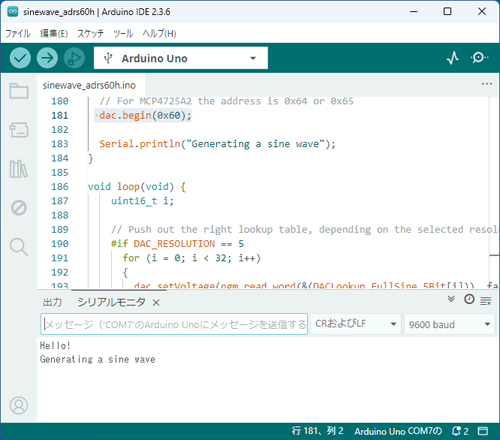
Task: Click the editor vertical scrollbar marker
Action: point(494,255)
